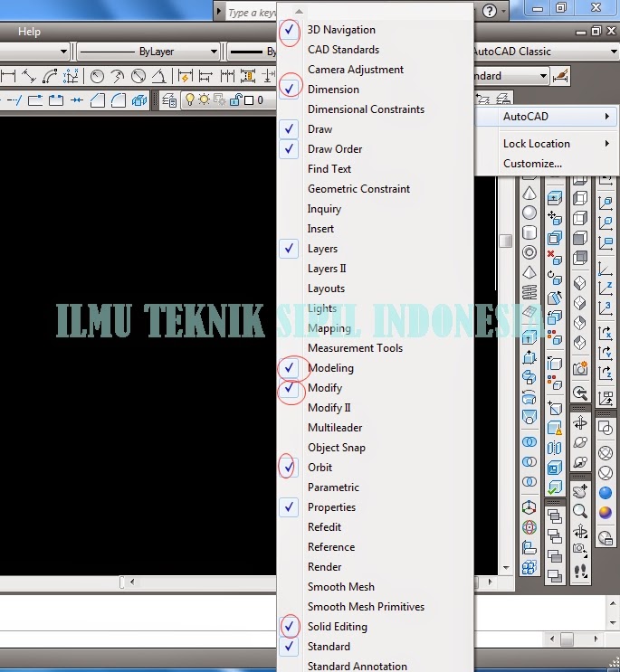620x672 pixels.
Task: Select the Sphere modeling tool
Action: coord(529,213)
